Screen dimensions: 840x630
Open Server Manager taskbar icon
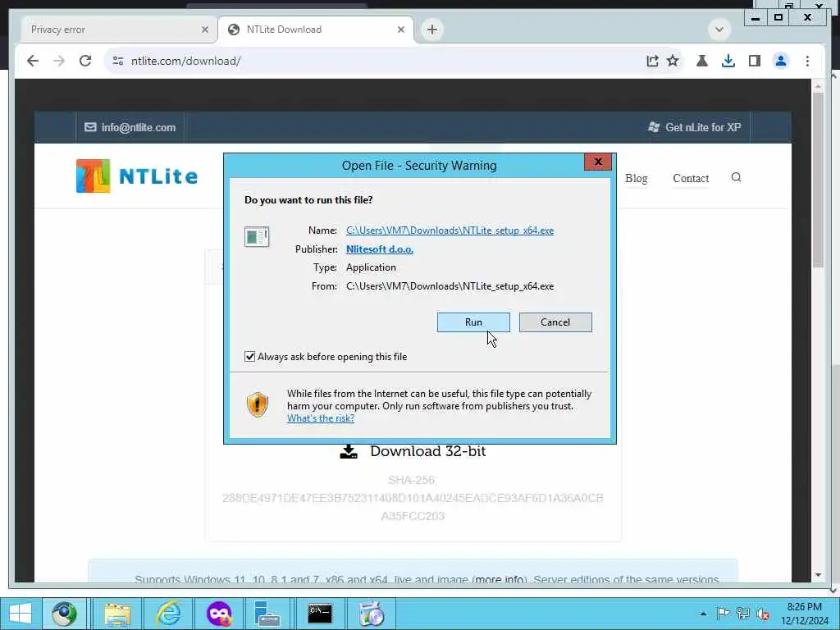[267, 614]
